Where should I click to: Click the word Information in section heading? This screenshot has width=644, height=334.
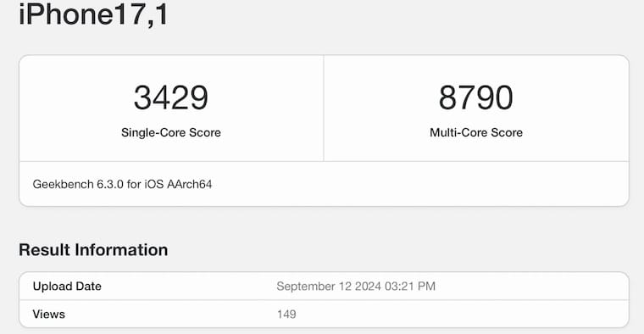tap(121, 250)
